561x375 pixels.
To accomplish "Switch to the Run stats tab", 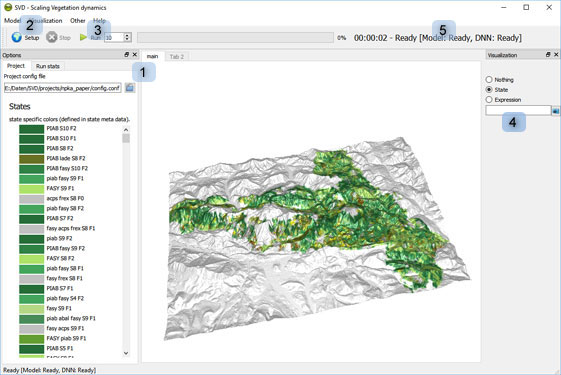I will click(x=48, y=66).
